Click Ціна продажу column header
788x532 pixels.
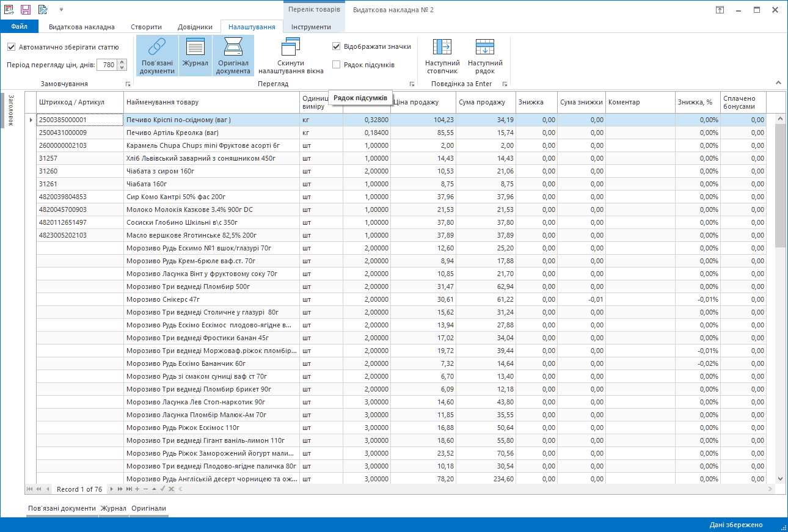coord(423,102)
